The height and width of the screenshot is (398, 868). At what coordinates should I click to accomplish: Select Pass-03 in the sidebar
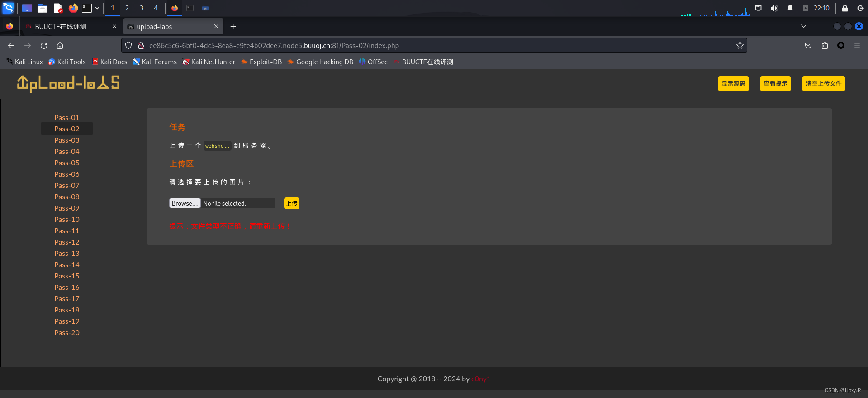(67, 140)
